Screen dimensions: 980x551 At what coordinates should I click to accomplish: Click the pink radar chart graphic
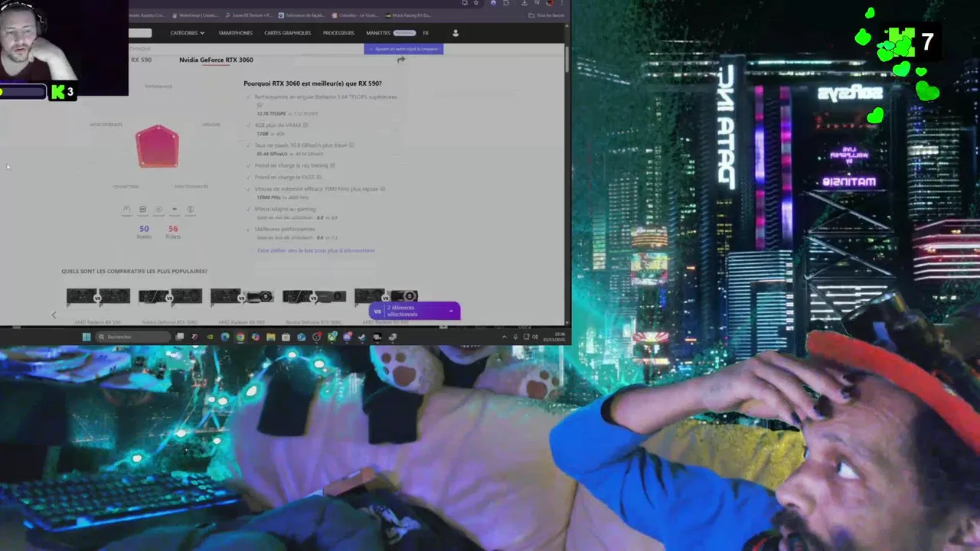[x=157, y=145]
